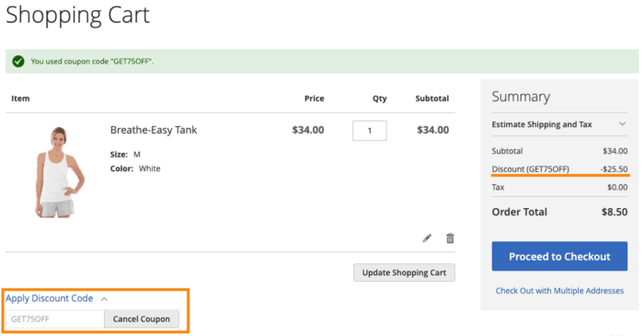Image resolution: width=644 pixels, height=336 pixels.
Task: Click the Shopping Cart page heading
Action: [77, 16]
